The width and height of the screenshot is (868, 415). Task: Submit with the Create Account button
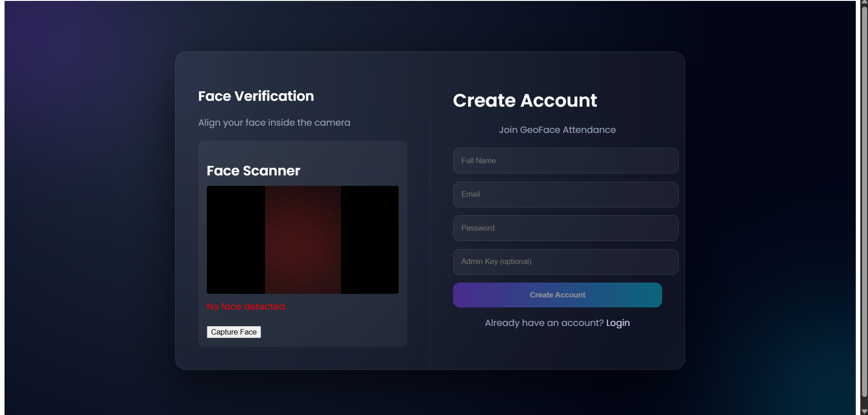(x=557, y=295)
